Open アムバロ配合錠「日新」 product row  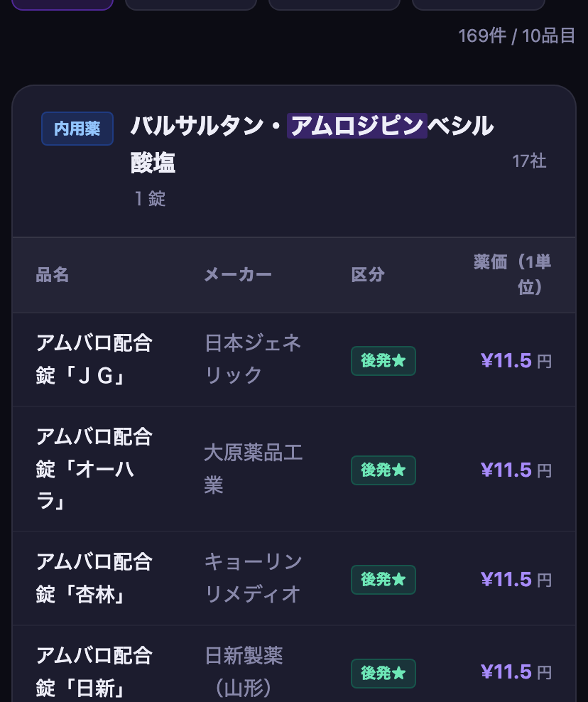294,664
